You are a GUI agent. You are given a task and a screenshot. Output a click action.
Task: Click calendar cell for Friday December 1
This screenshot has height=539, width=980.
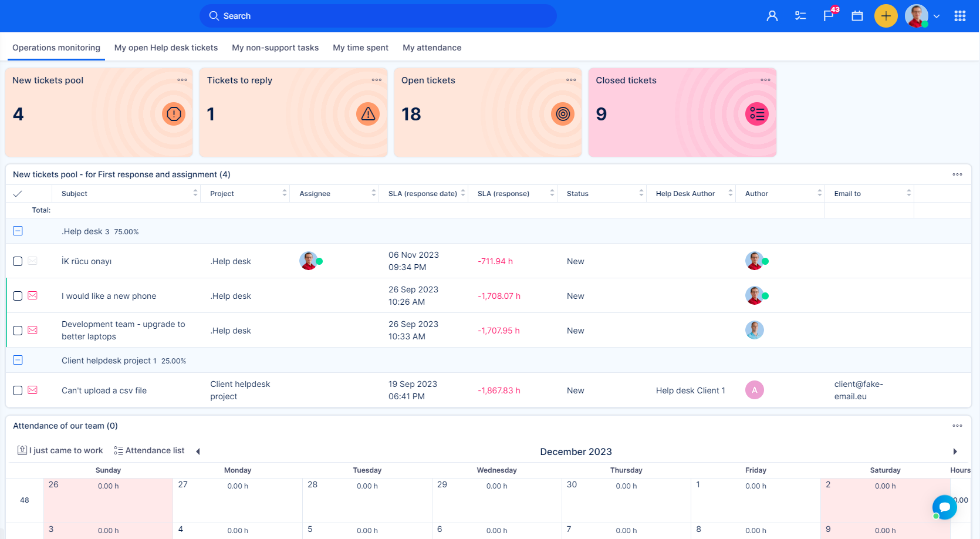click(x=756, y=500)
